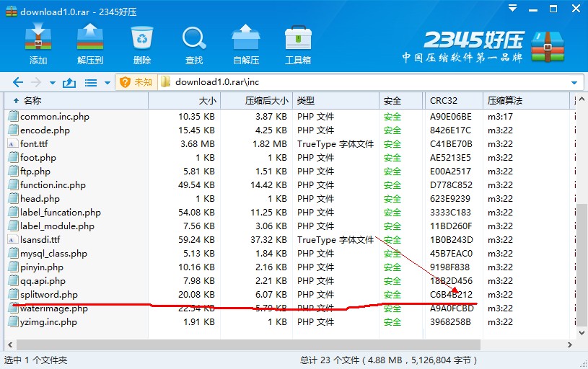Click the 49.54 KB size cell
Screen dimensions: 588x369
click(x=196, y=185)
